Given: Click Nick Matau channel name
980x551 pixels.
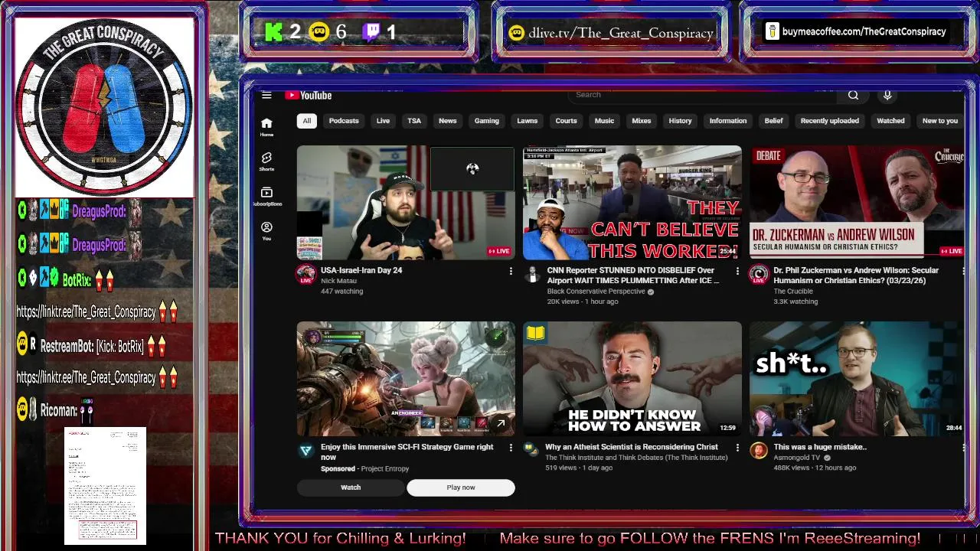Looking at the screenshot, I should point(338,281).
